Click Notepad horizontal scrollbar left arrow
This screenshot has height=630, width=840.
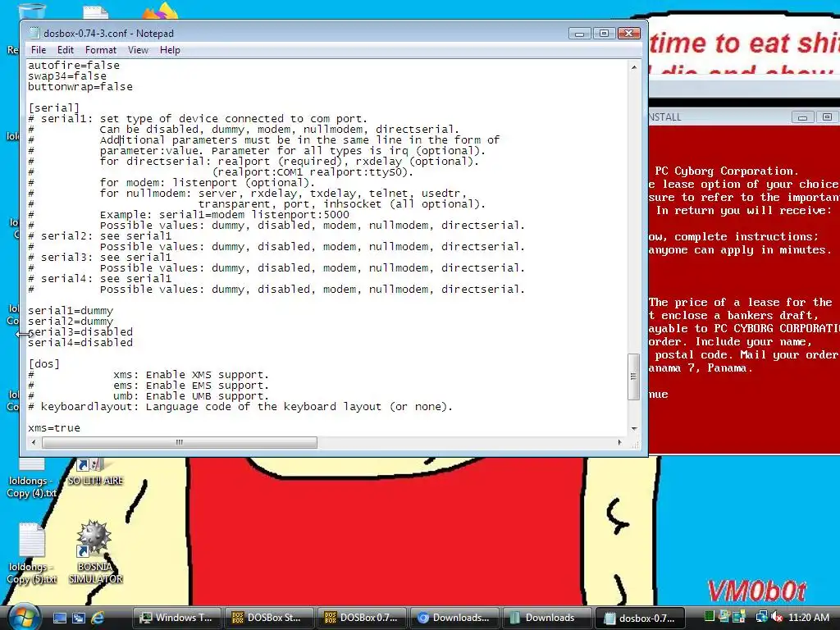[x=34, y=442]
